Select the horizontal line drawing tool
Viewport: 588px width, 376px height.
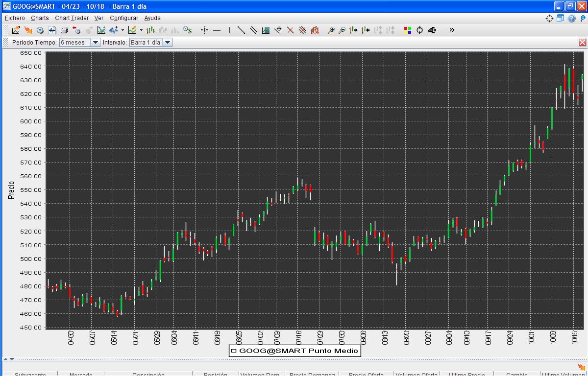(217, 30)
